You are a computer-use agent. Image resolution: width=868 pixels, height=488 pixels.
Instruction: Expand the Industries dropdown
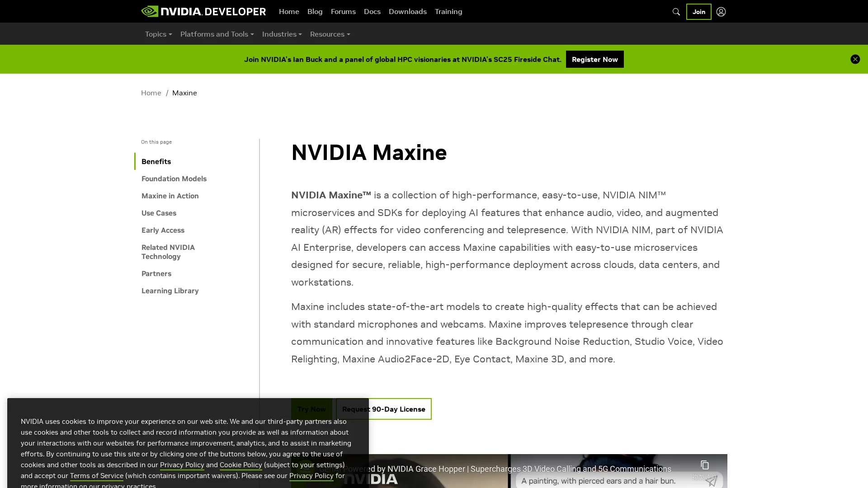[281, 34]
